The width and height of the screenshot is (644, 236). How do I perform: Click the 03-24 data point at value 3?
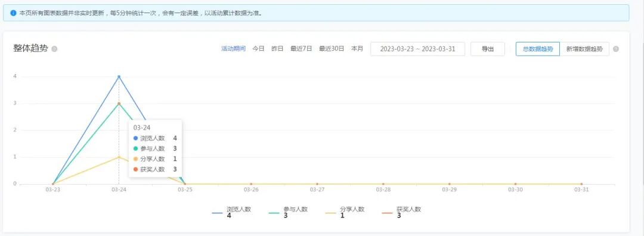(119, 103)
